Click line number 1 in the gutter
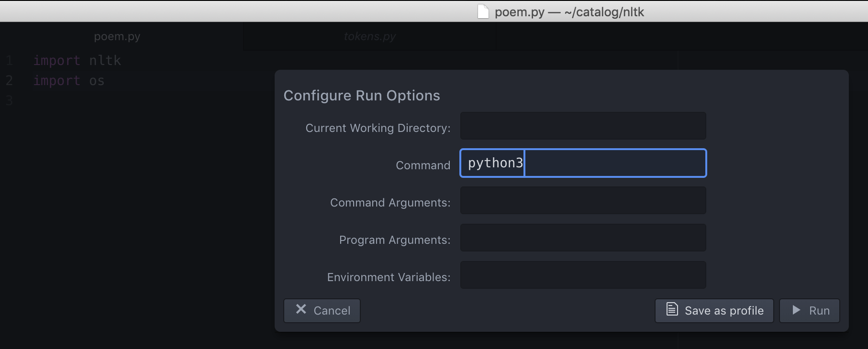Viewport: 868px width, 349px height. (x=10, y=61)
